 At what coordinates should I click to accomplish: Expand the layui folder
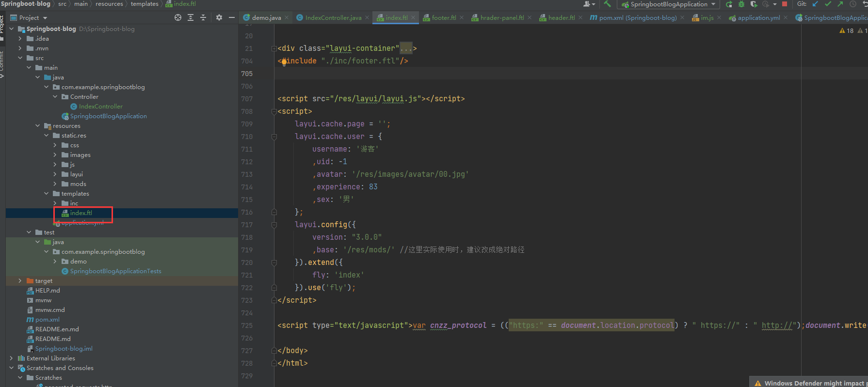[55, 174]
